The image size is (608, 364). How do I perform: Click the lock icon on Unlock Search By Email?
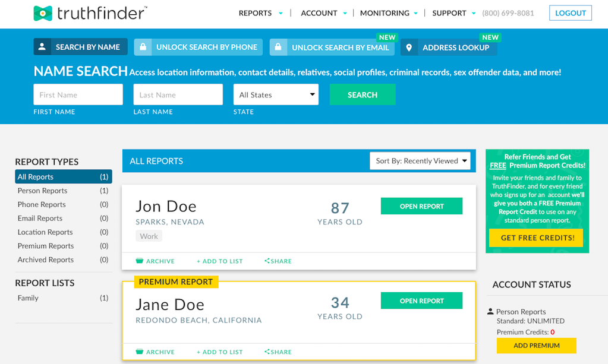[278, 48]
